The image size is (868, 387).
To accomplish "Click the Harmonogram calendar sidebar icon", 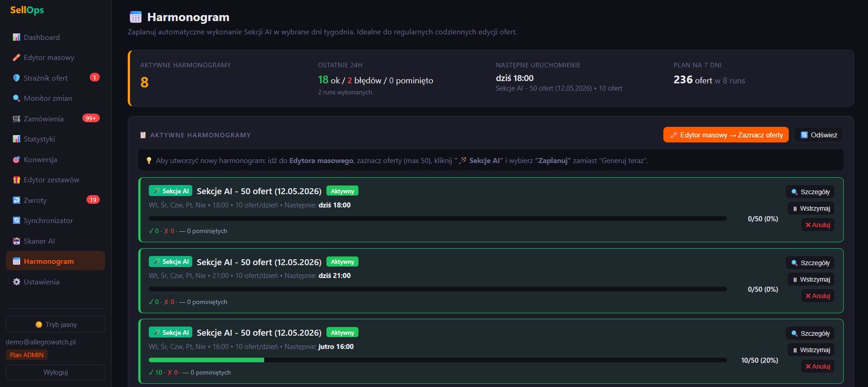I will pyautogui.click(x=16, y=261).
